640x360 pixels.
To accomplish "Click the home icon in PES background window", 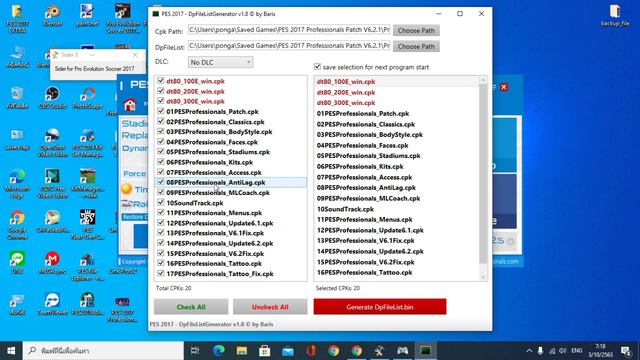I will (x=130, y=105).
